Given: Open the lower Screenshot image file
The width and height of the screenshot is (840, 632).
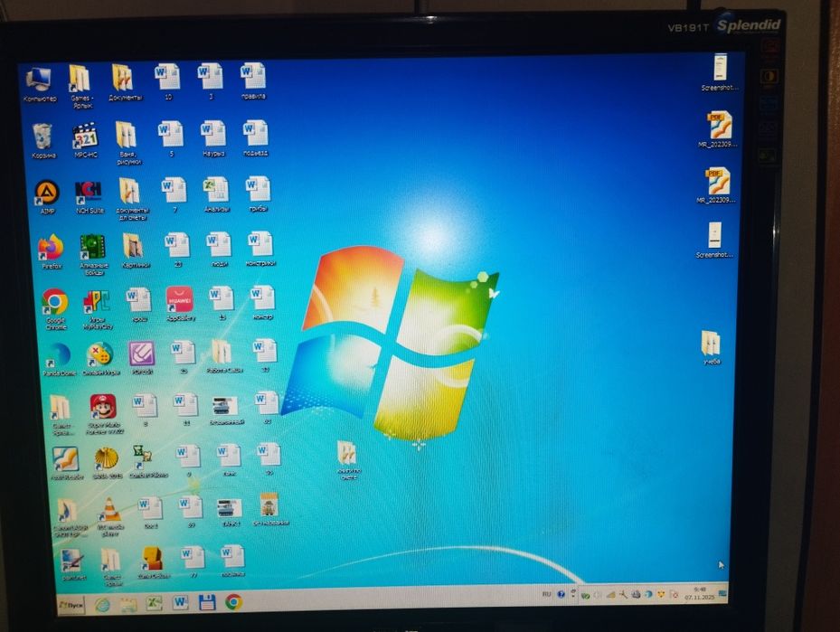Looking at the screenshot, I should click(714, 241).
